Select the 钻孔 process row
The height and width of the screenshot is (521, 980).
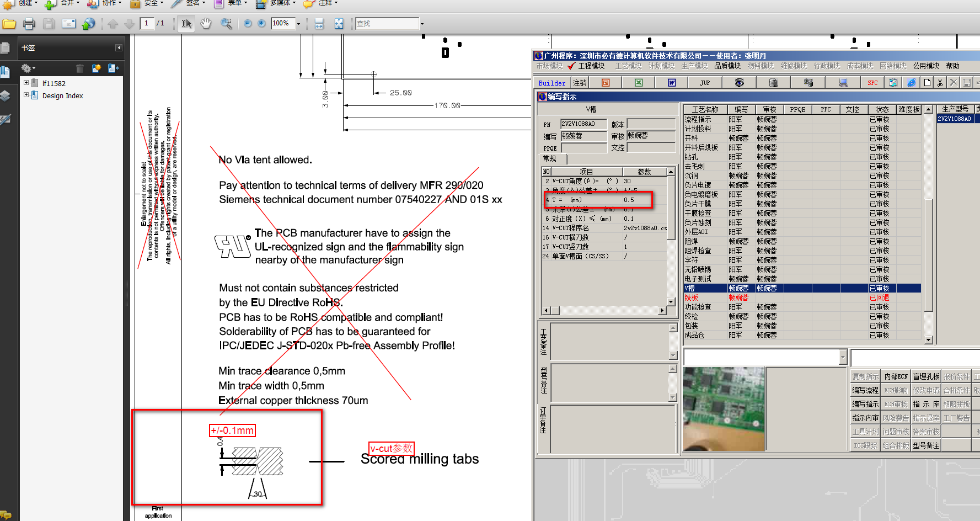[x=802, y=157]
